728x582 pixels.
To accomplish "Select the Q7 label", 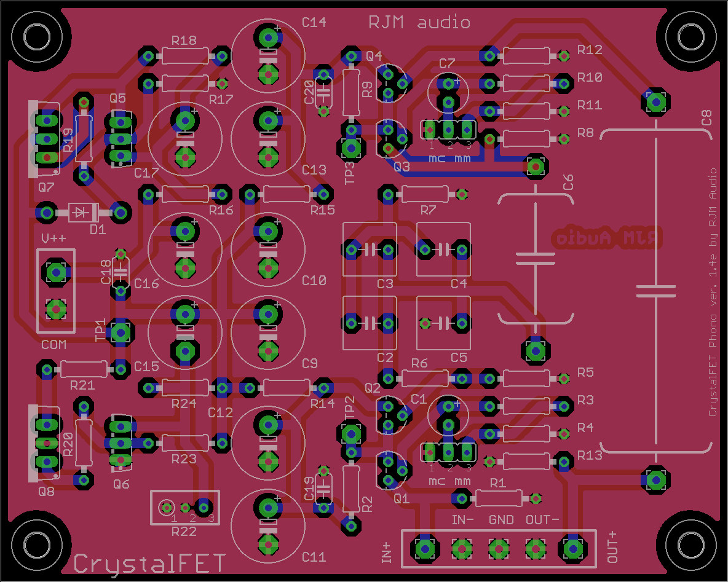I will click(x=46, y=187).
